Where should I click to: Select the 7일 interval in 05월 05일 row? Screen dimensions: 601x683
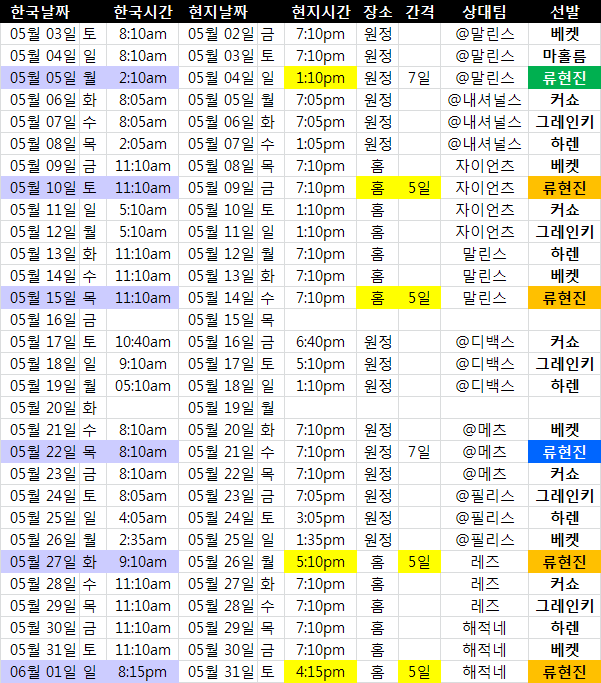pyautogui.click(x=419, y=78)
